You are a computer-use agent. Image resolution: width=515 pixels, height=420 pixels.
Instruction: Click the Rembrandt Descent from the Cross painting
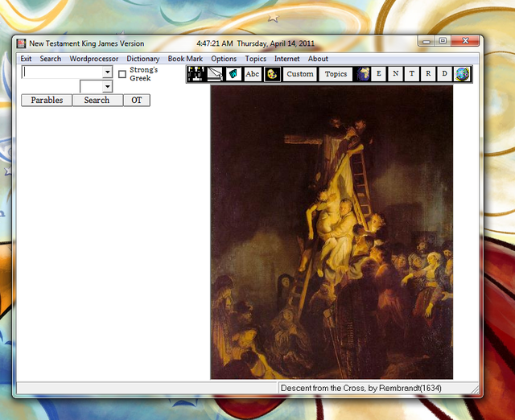[x=332, y=233]
